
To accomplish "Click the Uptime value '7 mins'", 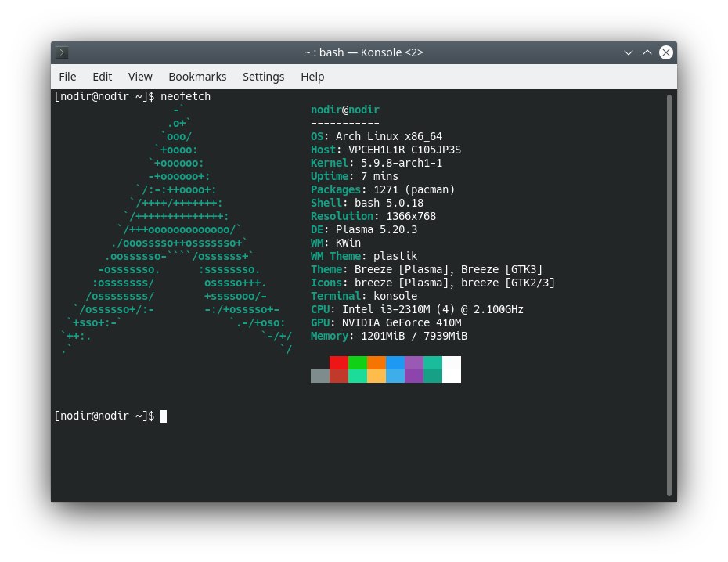I will 380,176.
